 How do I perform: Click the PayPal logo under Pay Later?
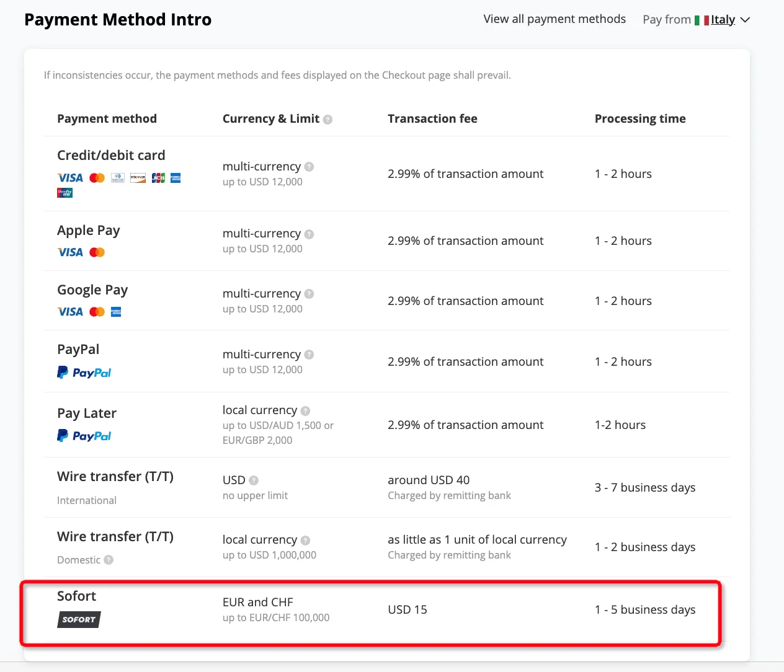[x=84, y=436]
